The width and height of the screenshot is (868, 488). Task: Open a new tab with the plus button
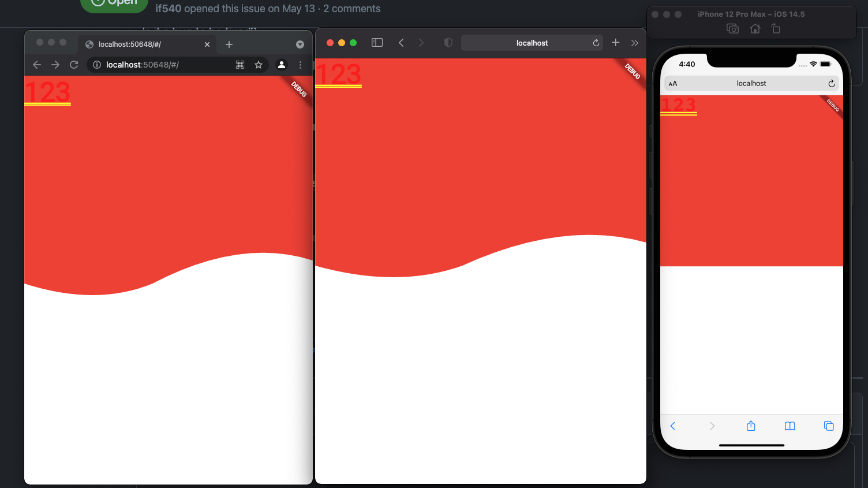click(229, 44)
